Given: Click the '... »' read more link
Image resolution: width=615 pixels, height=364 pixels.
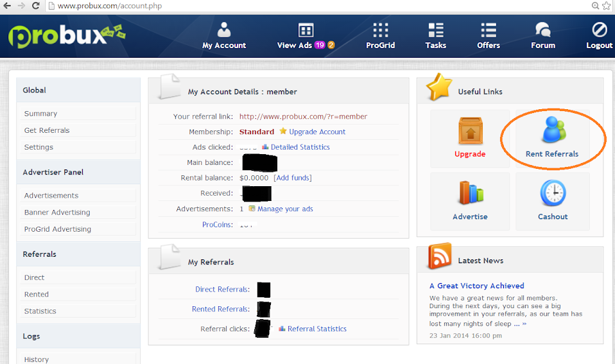Looking at the screenshot, I should [x=520, y=324].
